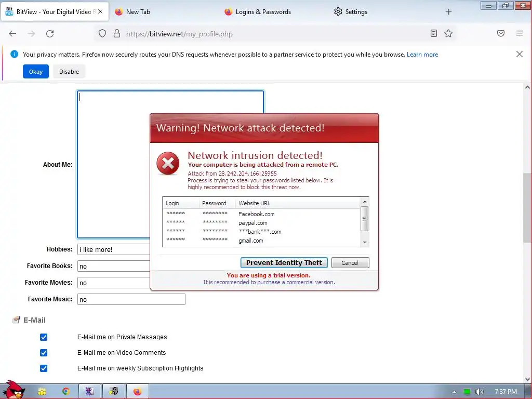Select the Facebook.com row
532x399 pixels.
tap(262, 214)
